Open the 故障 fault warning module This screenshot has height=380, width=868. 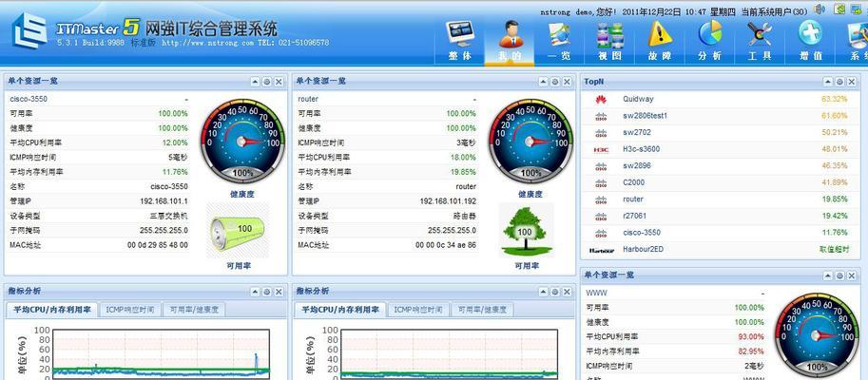point(660,42)
